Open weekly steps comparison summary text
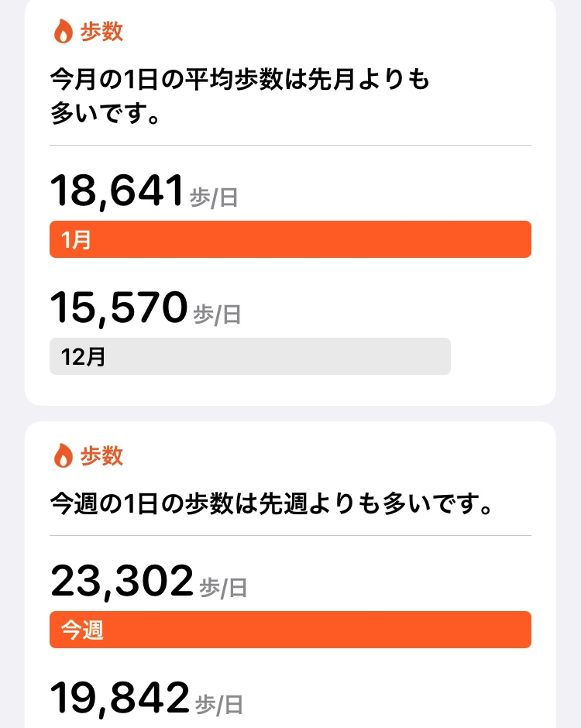 tap(271, 503)
